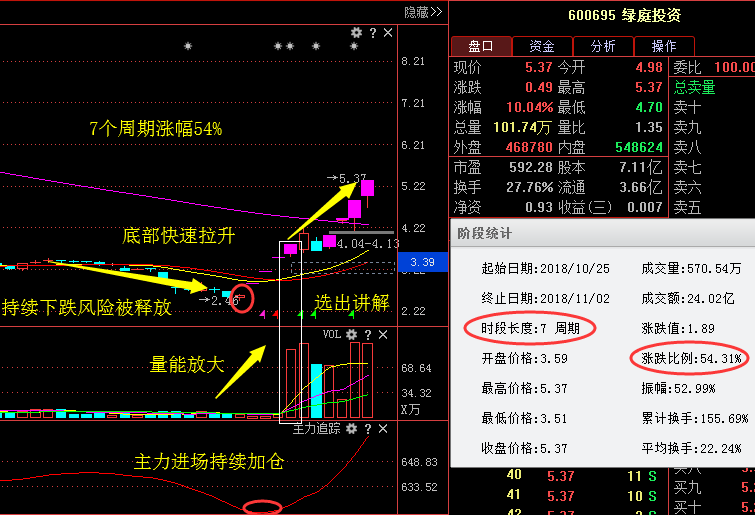755x515 pixels.
Task: Click 流通 3.66亿 value
Action: [x=641, y=187]
